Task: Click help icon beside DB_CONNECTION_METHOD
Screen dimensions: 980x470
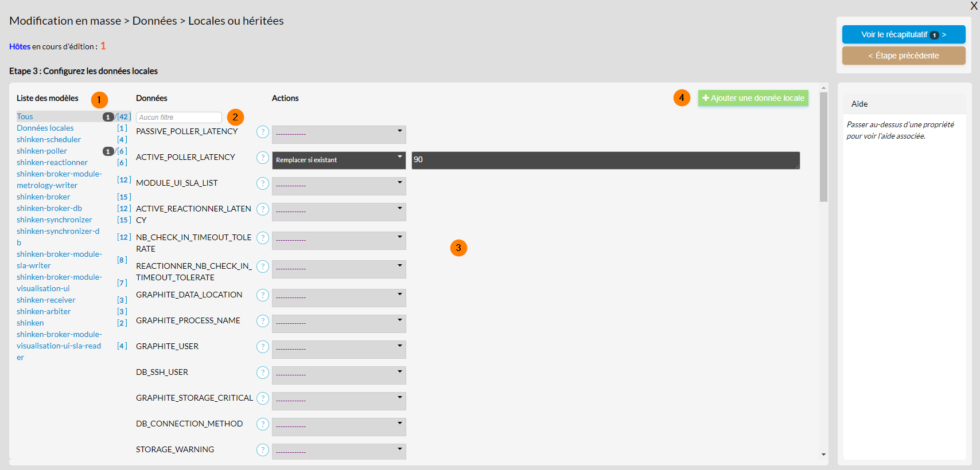Action: pos(262,424)
